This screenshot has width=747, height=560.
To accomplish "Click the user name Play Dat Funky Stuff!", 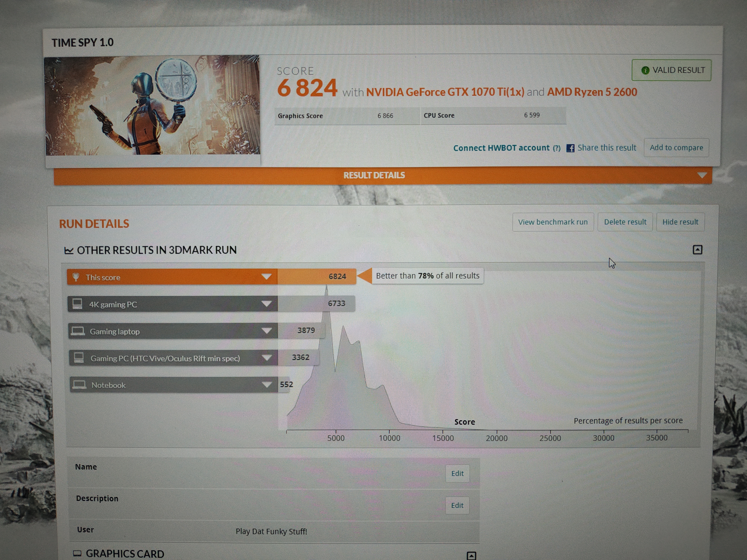I will click(x=271, y=531).
